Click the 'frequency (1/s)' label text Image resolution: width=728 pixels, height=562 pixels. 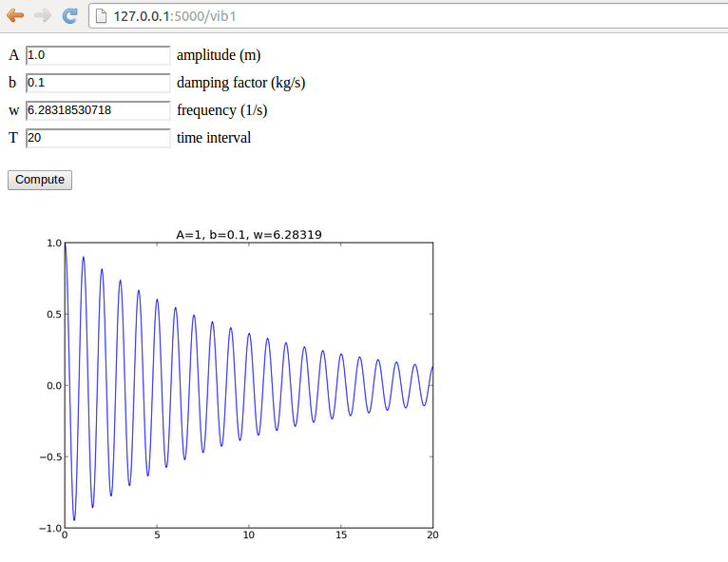click(x=222, y=110)
